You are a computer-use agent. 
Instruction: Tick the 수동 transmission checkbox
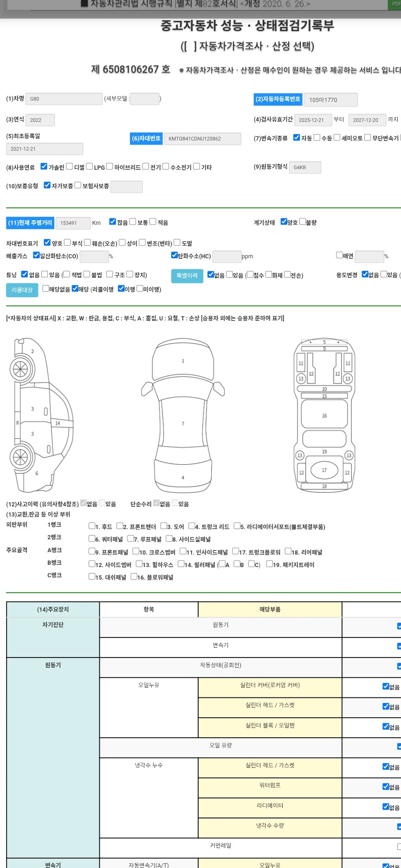(x=317, y=138)
